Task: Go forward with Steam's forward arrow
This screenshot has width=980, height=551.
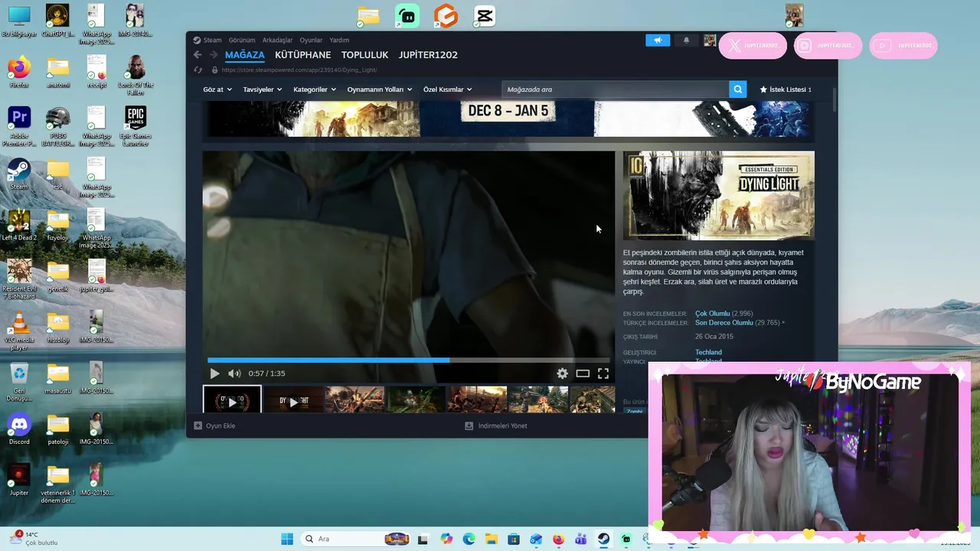Action: [214, 55]
